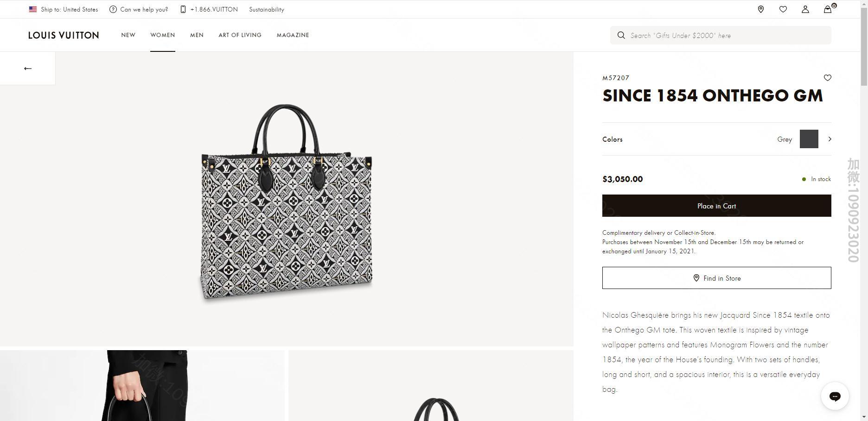Open the Art of Living menu
The image size is (868, 421).
[x=240, y=35]
